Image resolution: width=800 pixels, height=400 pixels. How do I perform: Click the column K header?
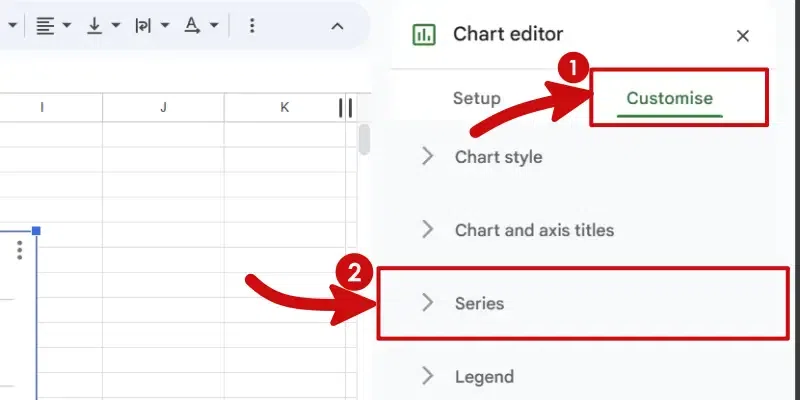point(284,106)
